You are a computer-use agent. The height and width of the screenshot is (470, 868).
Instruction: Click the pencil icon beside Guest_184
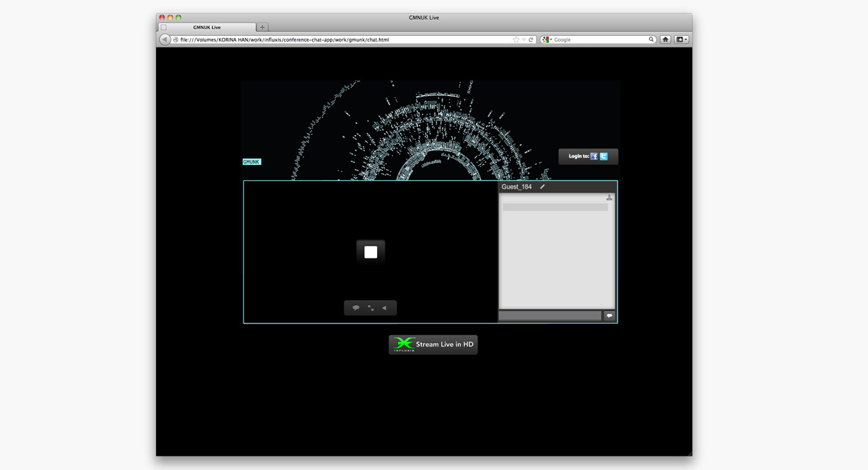542,187
